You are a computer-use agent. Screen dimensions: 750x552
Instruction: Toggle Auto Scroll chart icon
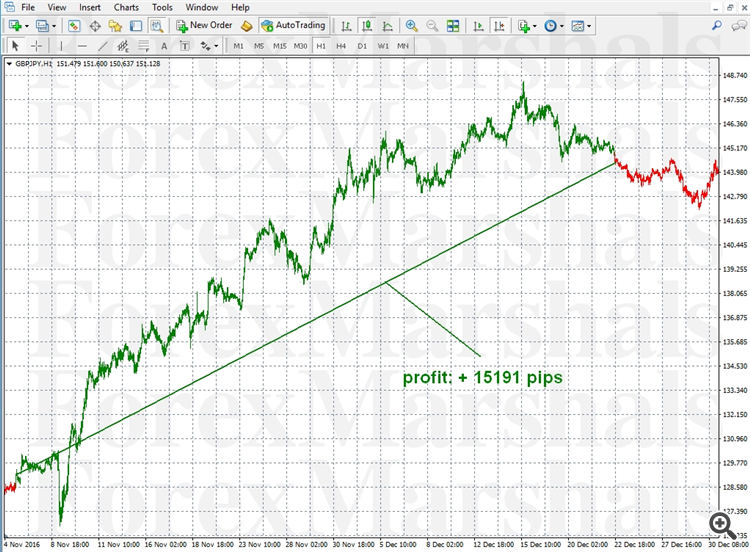coord(478,26)
